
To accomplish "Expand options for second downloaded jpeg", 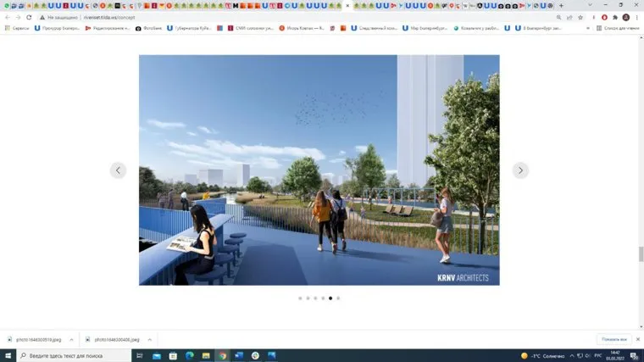I will click(149, 339).
